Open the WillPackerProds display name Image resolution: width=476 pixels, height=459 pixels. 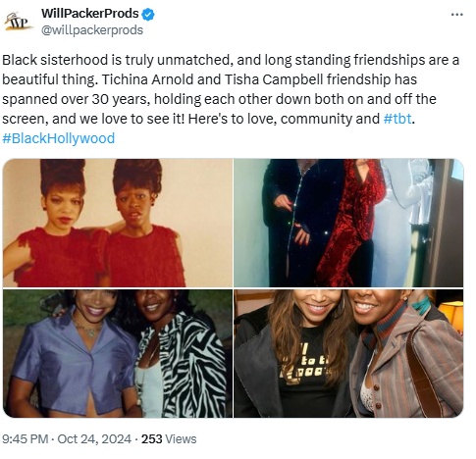pos(90,14)
